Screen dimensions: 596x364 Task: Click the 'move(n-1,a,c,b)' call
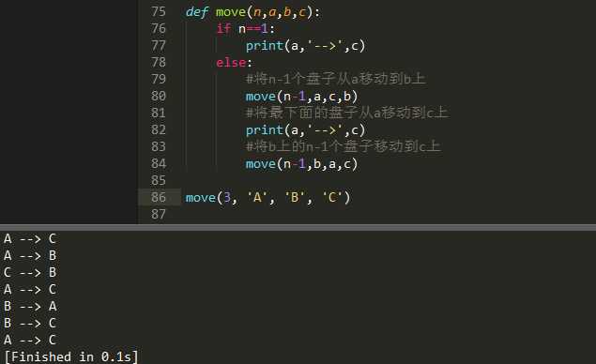tap(302, 97)
